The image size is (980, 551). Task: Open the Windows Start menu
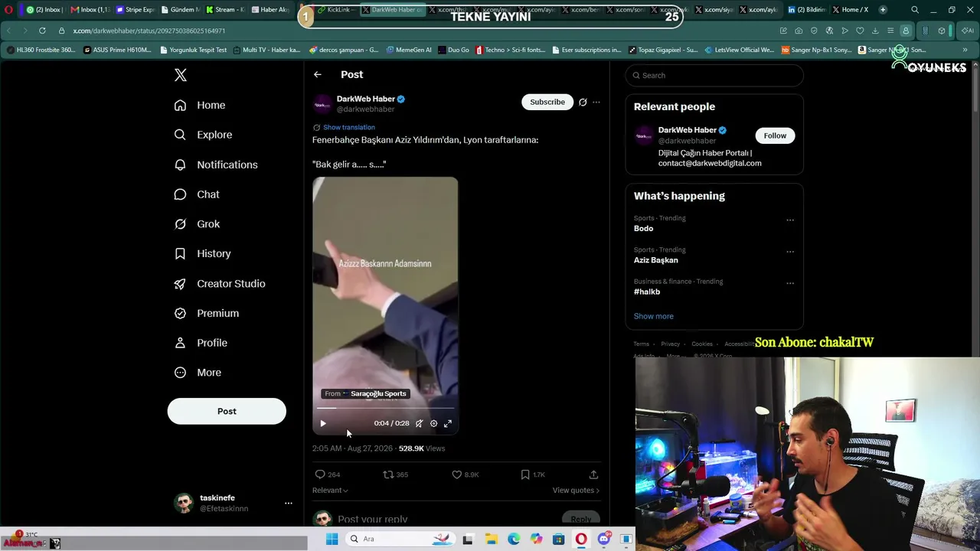pyautogui.click(x=332, y=539)
